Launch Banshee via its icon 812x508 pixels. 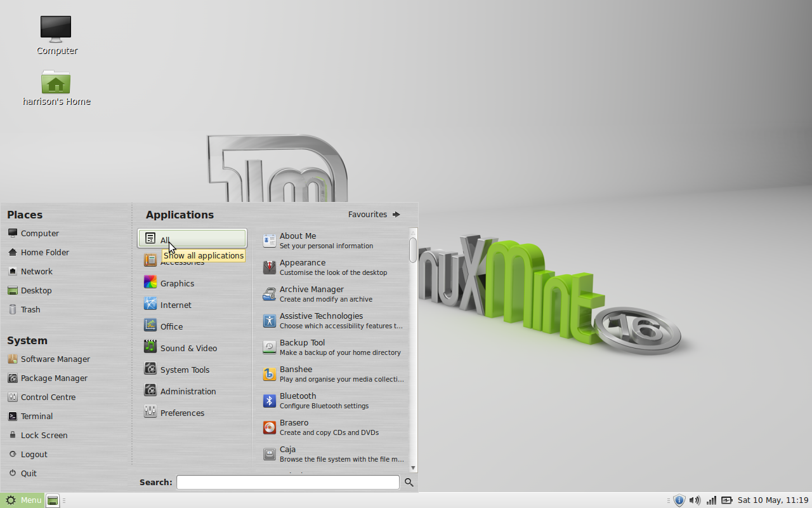270,374
